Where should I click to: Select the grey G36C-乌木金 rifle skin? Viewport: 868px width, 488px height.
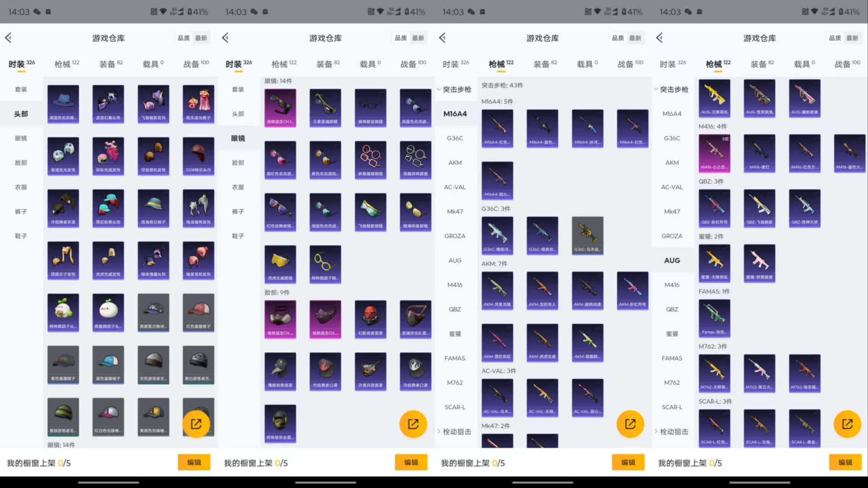click(588, 236)
